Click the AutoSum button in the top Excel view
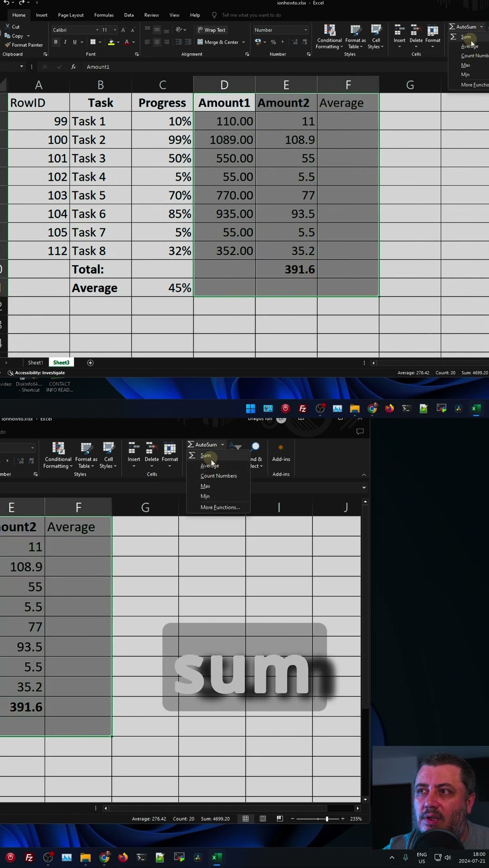The width and height of the screenshot is (489, 868). point(462,27)
